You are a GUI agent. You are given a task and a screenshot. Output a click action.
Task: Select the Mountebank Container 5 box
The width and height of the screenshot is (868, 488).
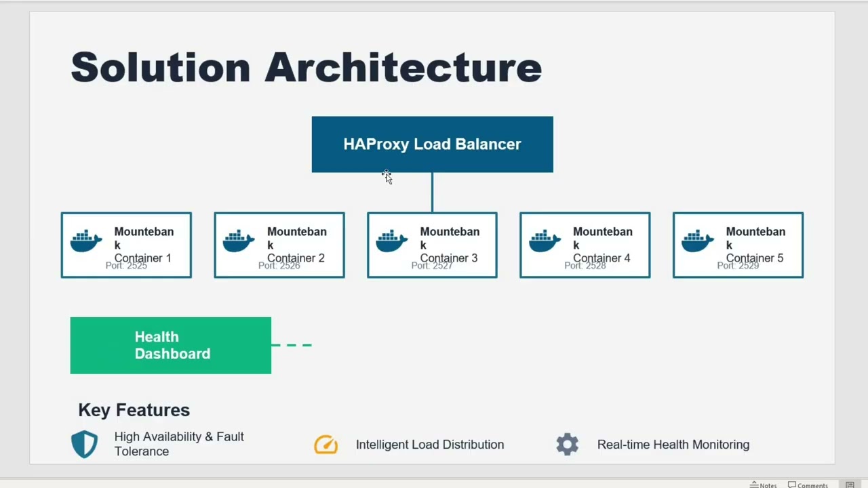click(x=738, y=245)
